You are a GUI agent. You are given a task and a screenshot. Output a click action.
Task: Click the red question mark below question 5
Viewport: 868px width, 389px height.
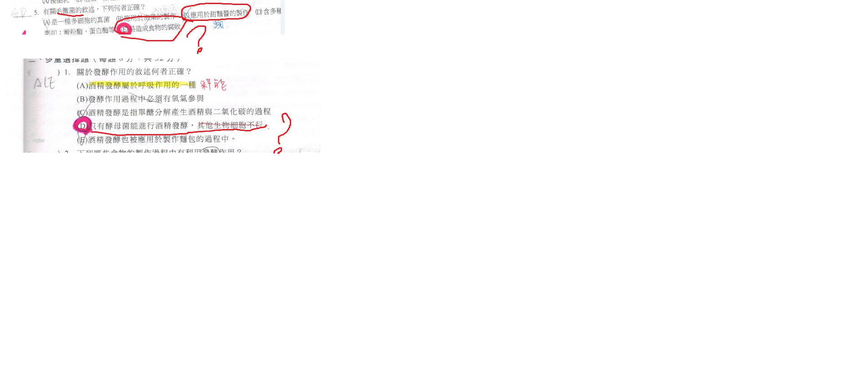[x=199, y=39]
